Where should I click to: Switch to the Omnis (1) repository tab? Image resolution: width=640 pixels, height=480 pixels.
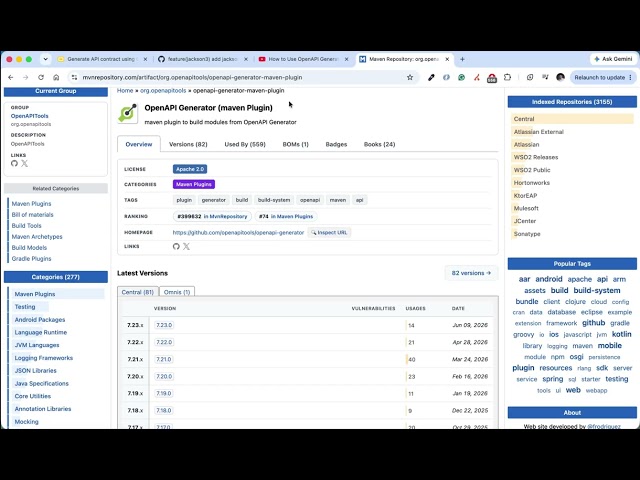pos(177,292)
